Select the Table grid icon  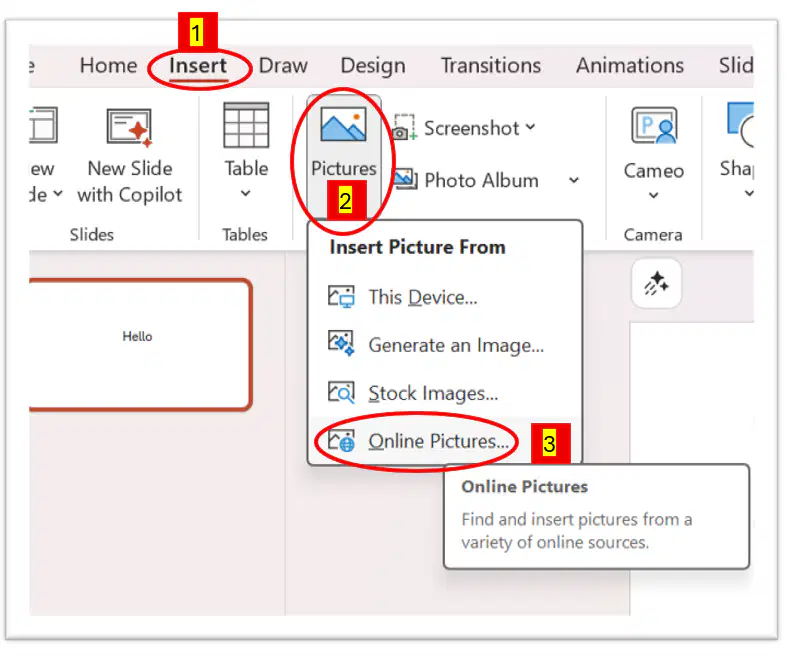coord(246,125)
